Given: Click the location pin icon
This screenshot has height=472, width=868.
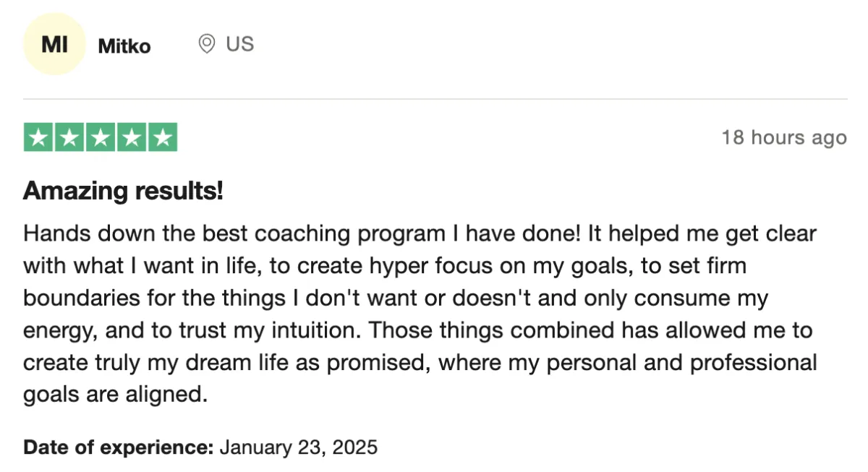Looking at the screenshot, I should coord(207,45).
